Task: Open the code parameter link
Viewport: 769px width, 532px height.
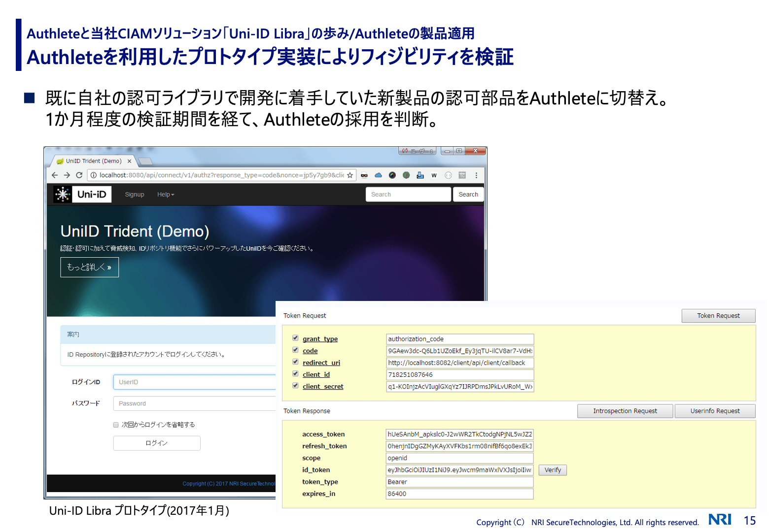Action: [x=310, y=351]
